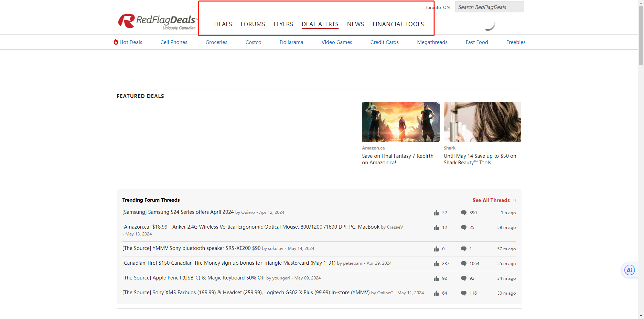Open comments icon for Sony bluetooth speaker thread
Viewport: 644px width, 319px height.
[464, 249]
